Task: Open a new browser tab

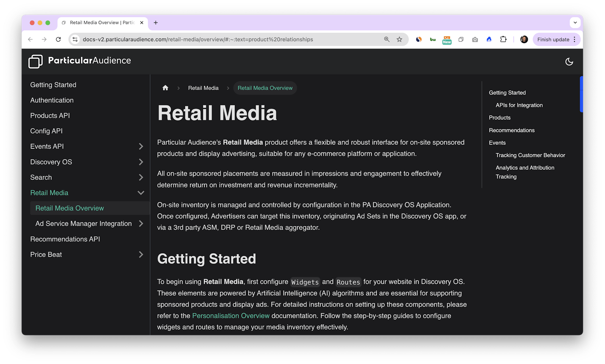Action: pos(156,23)
